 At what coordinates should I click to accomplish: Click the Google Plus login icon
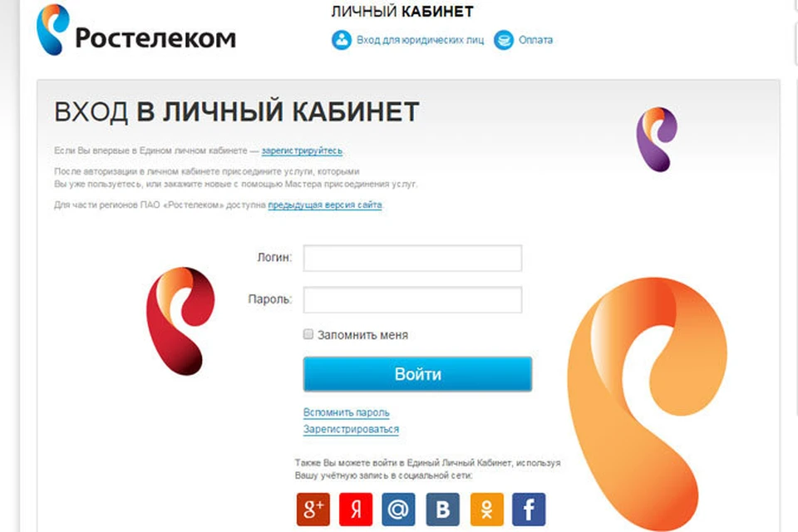[313, 509]
